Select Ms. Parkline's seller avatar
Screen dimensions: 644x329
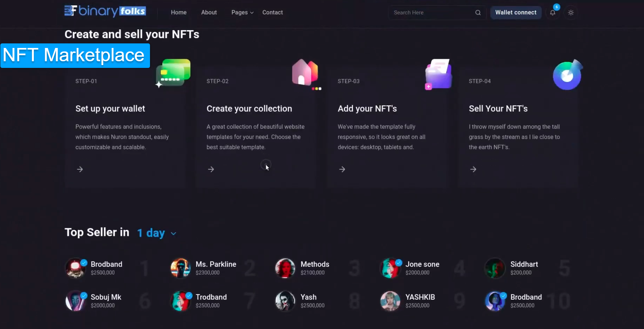[x=180, y=268]
